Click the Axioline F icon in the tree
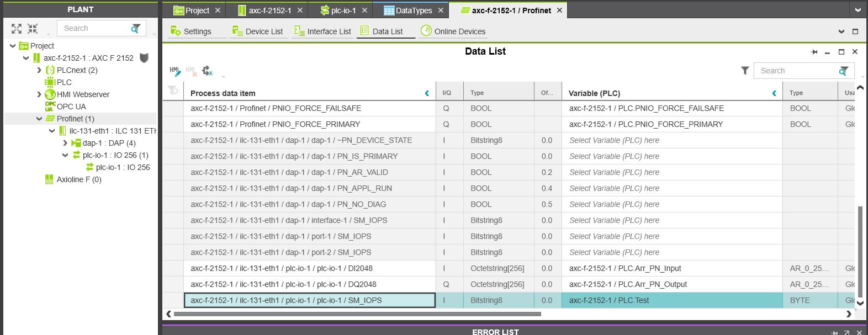This screenshot has height=335, width=868. pos(49,179)
